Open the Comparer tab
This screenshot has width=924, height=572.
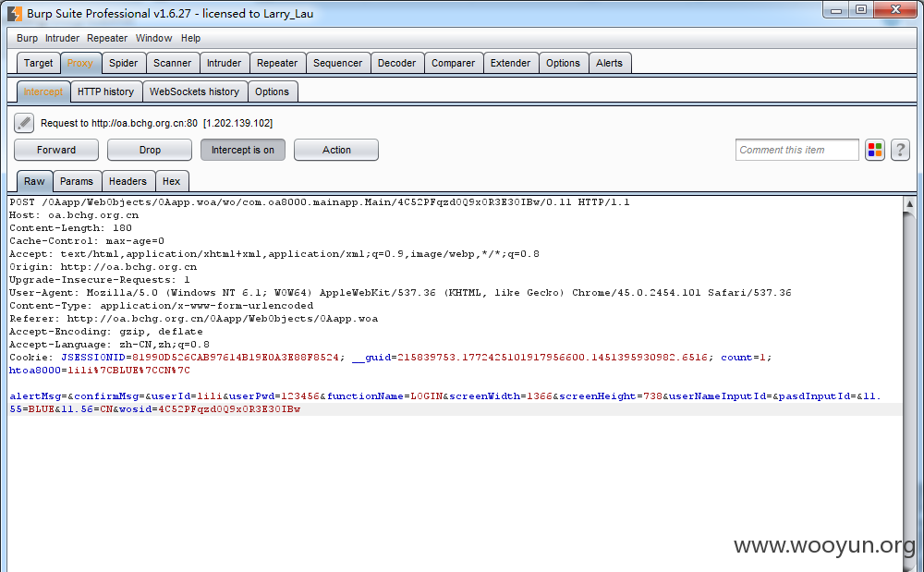click(x=453, y=63)
